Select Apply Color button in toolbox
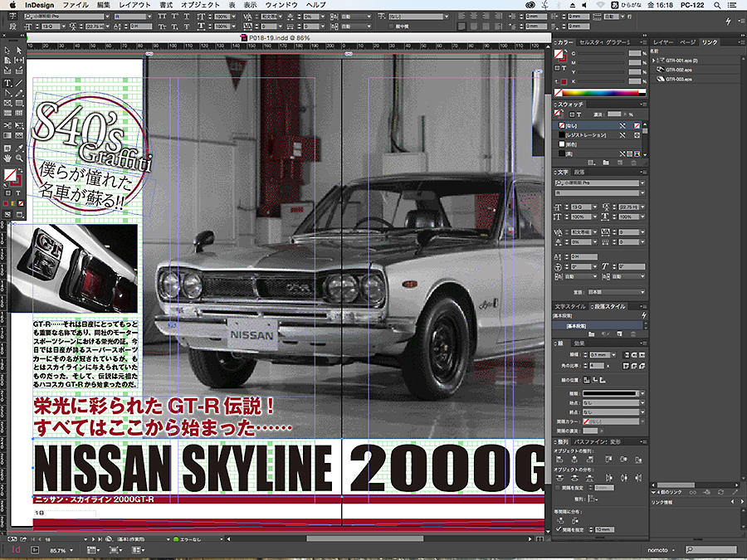This screenshot has width=747, height=560. tap(6, 204)
